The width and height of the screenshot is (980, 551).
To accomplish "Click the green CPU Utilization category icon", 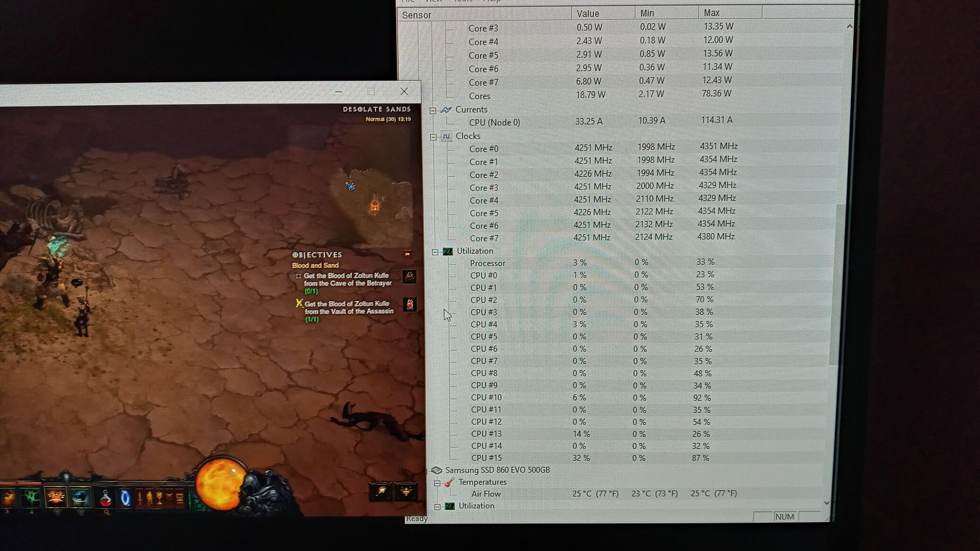I will point(447,251).
